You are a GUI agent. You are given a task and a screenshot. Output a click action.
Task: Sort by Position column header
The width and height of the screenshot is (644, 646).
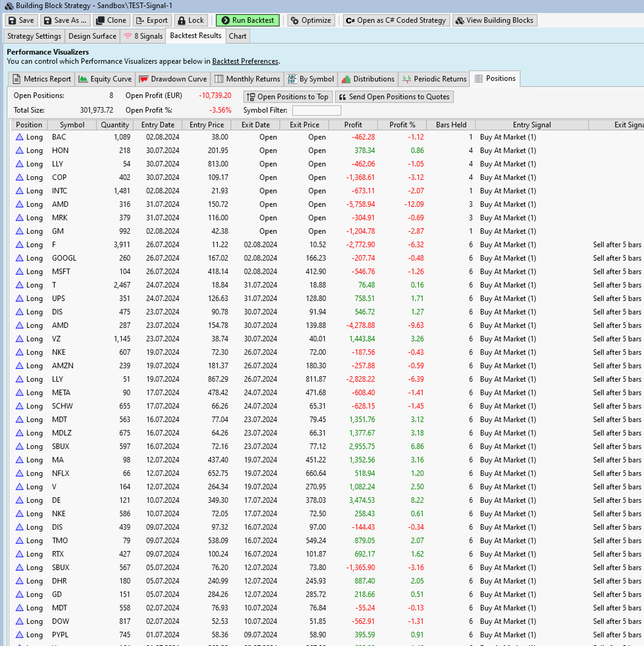29,125
